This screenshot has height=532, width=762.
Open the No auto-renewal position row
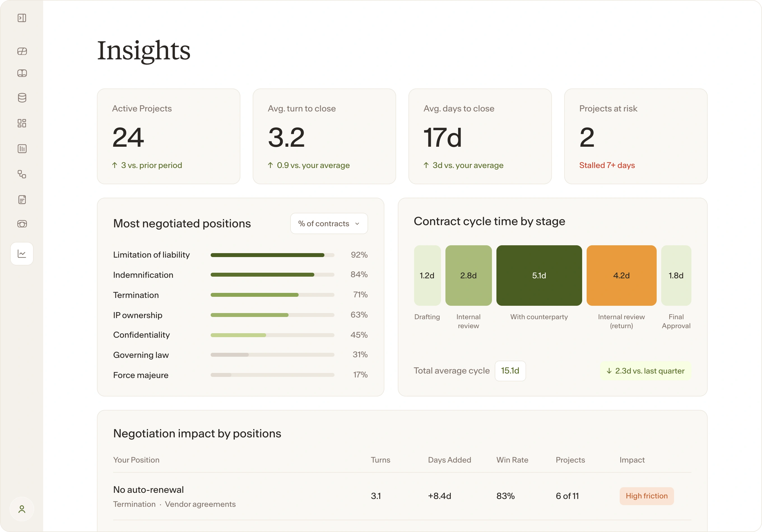(x=402, y=496)
